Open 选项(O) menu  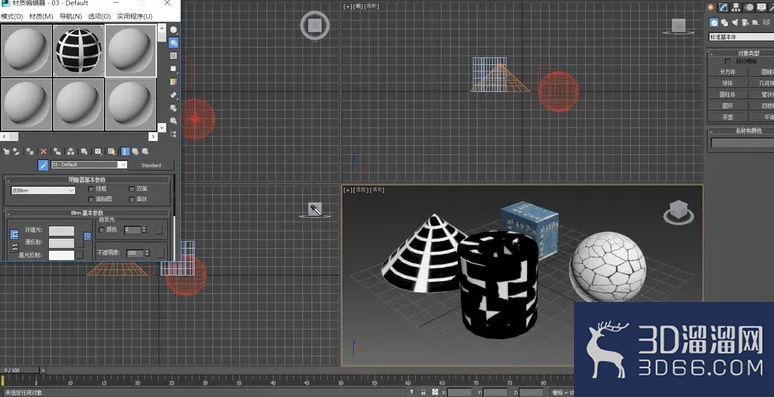(99, 16)
